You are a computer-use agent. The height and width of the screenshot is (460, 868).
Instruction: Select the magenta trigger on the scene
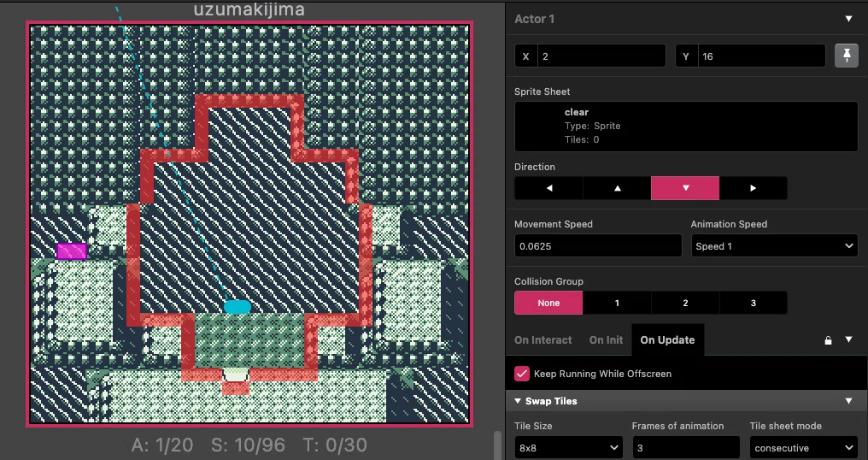[72, 251]
